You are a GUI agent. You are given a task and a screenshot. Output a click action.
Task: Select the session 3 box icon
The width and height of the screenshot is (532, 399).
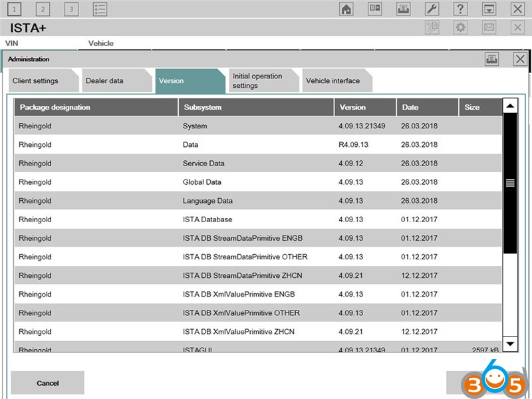71,9
